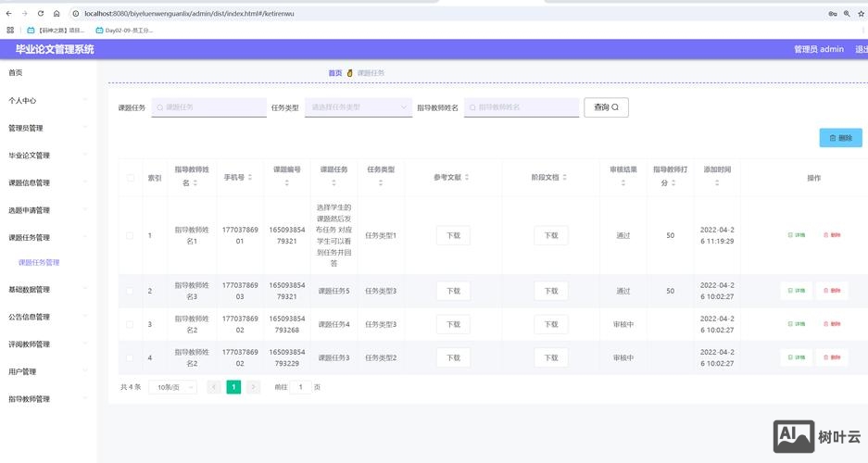Expand 指导教师管理 sidebar menu
This screenshot has width=868, height=463.
48,399
